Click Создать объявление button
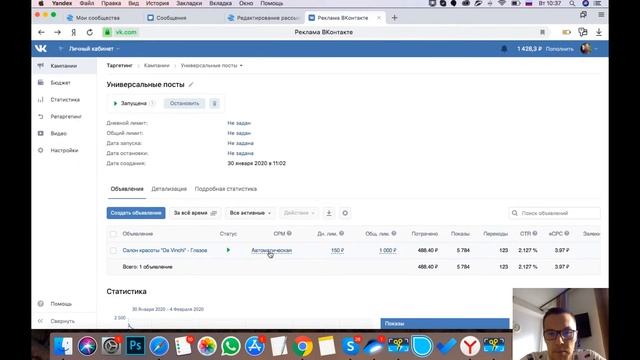The height and width of the screenshot is (360, 640). pos(136,213)
